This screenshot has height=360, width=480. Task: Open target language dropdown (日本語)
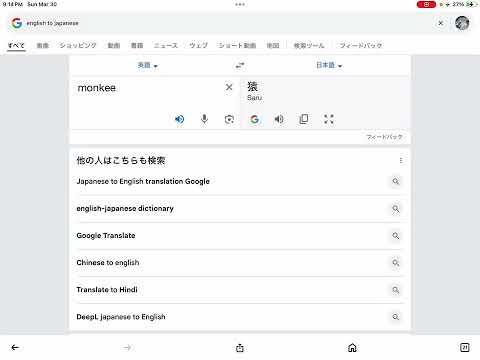click(x=329, y=65)
